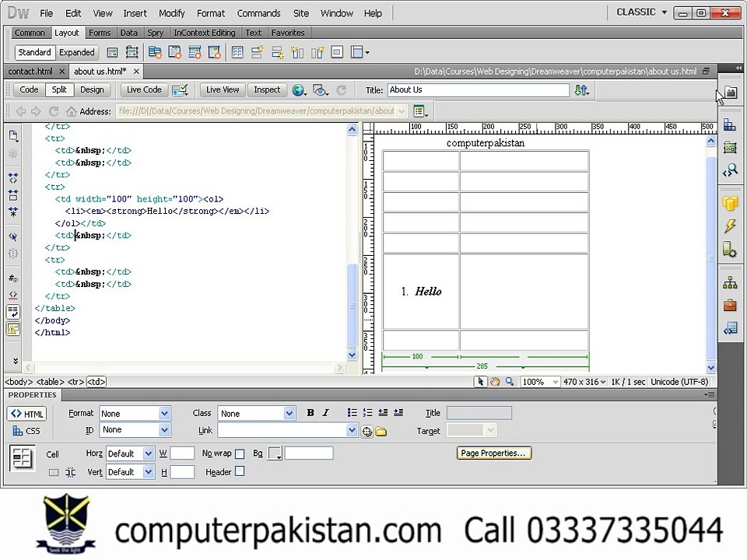
Task: Insert Spry Accordion icon
Action: [195, 52]
